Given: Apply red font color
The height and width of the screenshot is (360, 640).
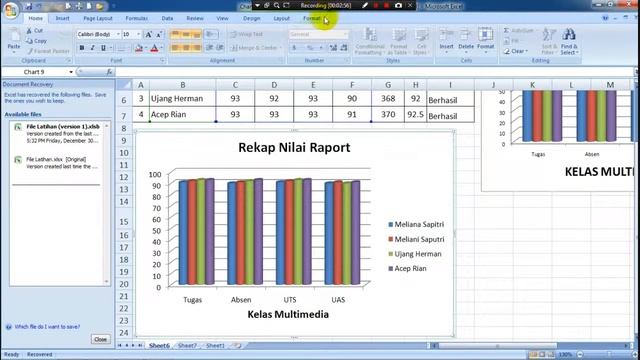Looking at the screenshot, I should (154, 48).
